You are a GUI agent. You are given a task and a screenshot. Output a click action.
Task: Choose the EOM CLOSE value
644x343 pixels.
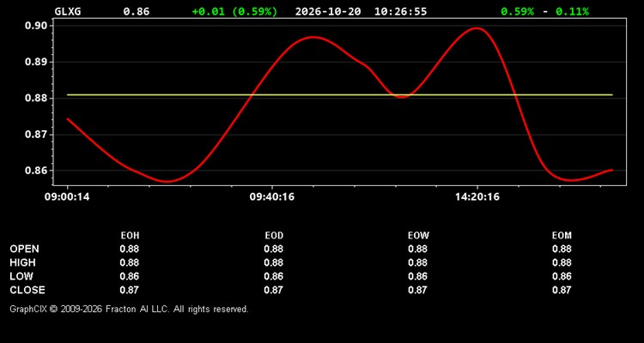point(562,290)
